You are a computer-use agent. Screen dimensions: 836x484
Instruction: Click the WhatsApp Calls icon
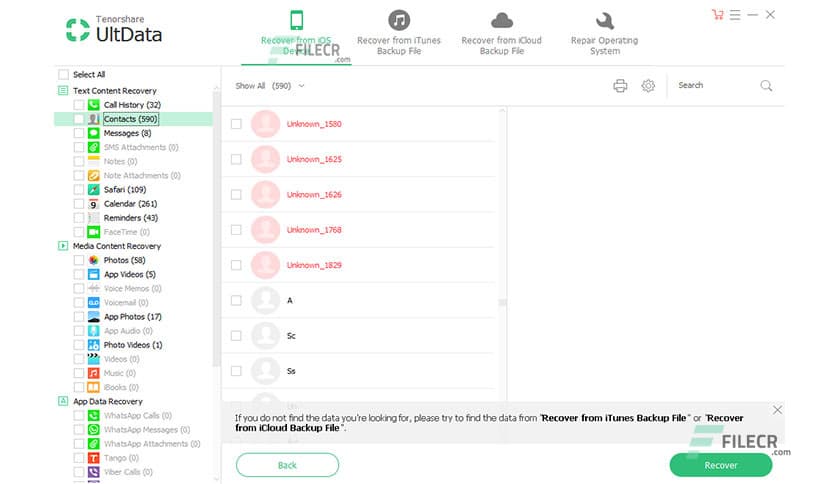click(x=93, y=416)
